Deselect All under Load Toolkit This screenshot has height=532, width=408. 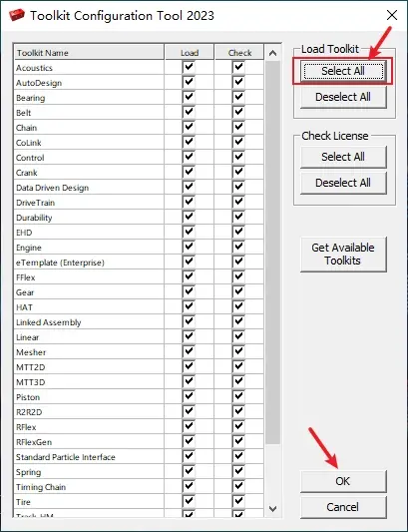343,97
